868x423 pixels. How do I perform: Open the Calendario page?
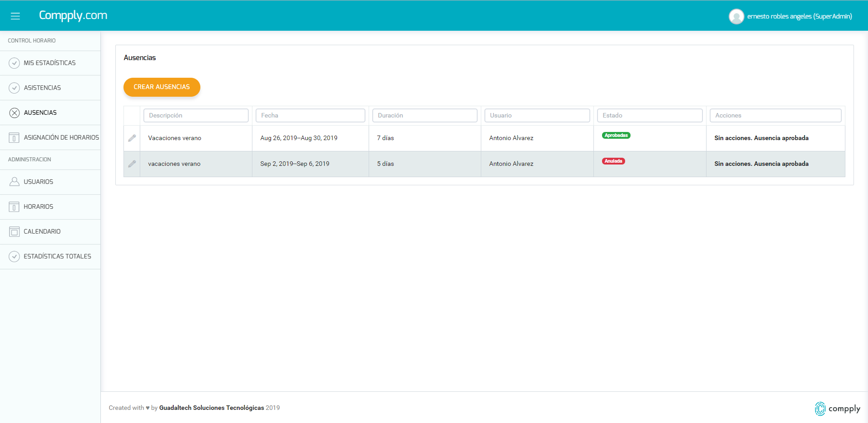(50, 231)
